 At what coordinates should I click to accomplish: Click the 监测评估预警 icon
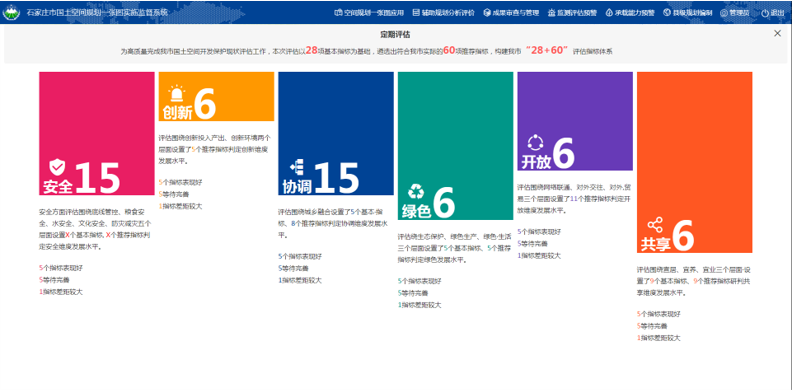click(552, 13)
